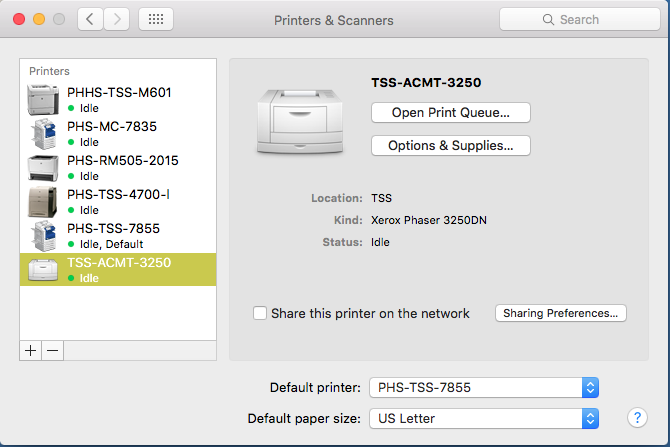Click the PHS-TSS-7855 copier icon
Viewport: 670px width, 447px height.
point(45,235)
